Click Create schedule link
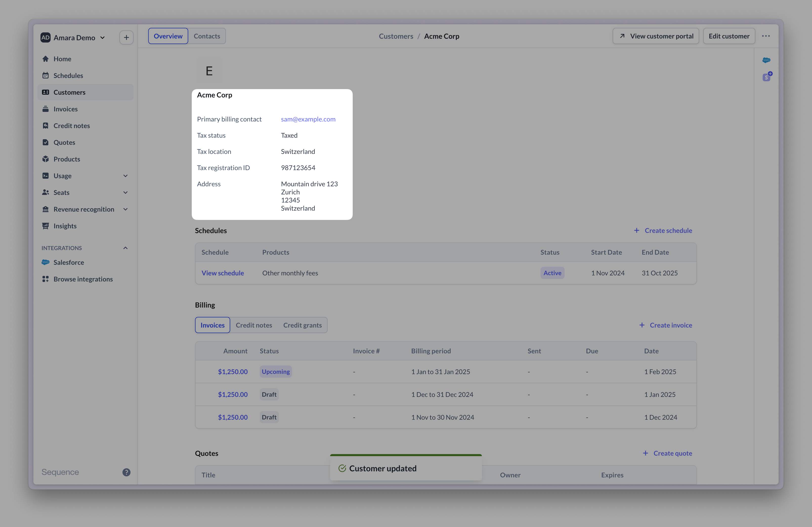 tap(663, 230)
